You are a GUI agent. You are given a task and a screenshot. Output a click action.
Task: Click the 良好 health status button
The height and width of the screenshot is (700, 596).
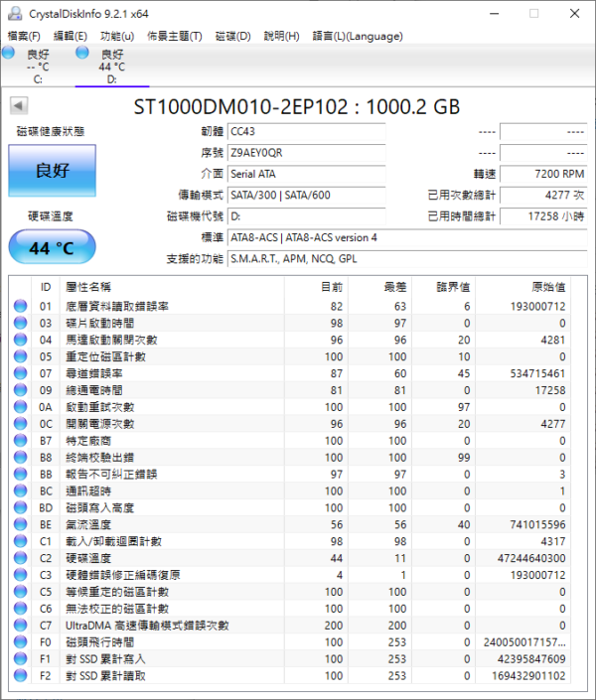(x=52, y=171)
